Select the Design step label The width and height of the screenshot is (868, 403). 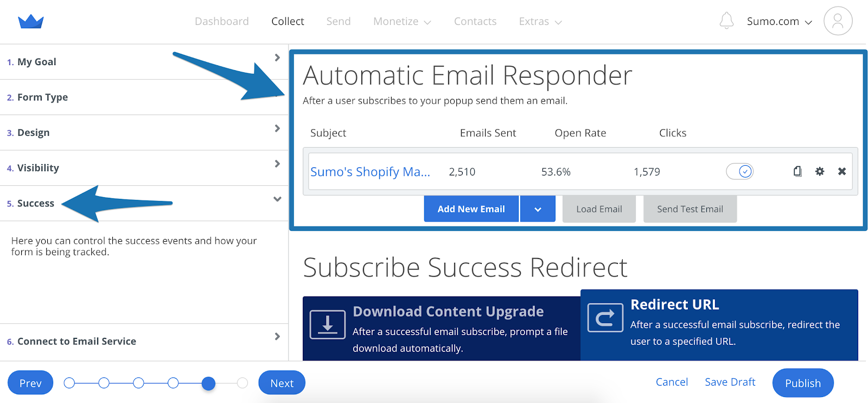click(33, 133)
